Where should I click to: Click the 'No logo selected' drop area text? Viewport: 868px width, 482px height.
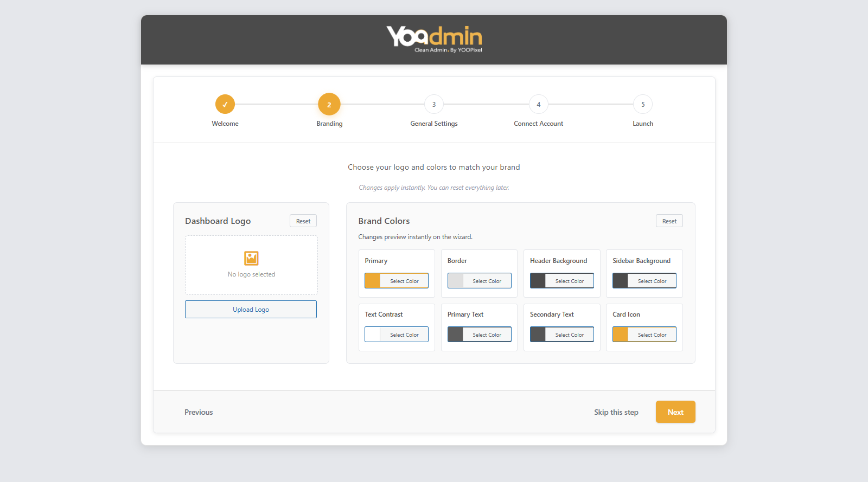(251, 274)
